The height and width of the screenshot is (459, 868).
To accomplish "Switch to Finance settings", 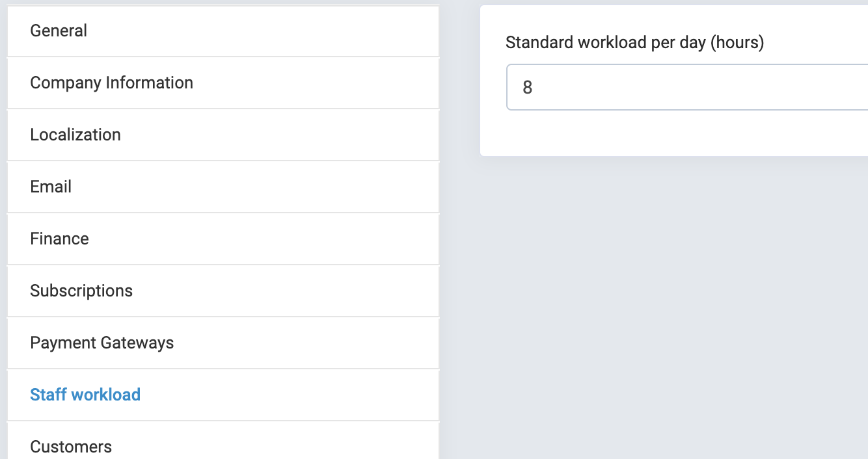I will [x=59, y=239].
